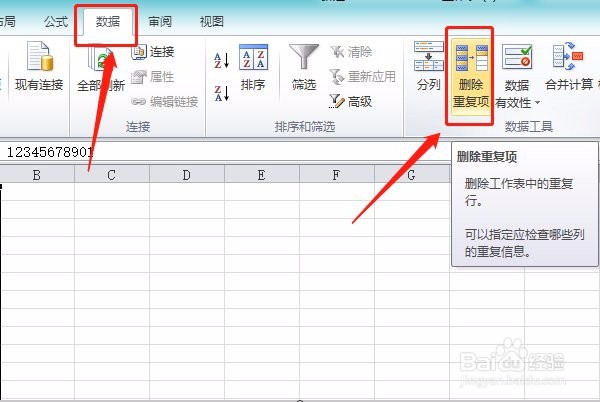600x402 pixels.
Task: Click 全部刷新 refresh button
Action: pyautogui.click(x=101, y=69)
